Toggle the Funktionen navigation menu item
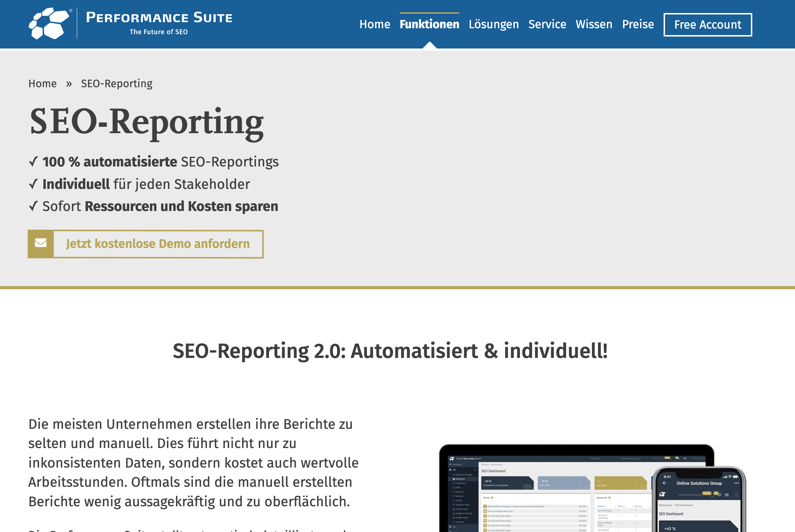 pyautogui.click(x=429, y=24)
